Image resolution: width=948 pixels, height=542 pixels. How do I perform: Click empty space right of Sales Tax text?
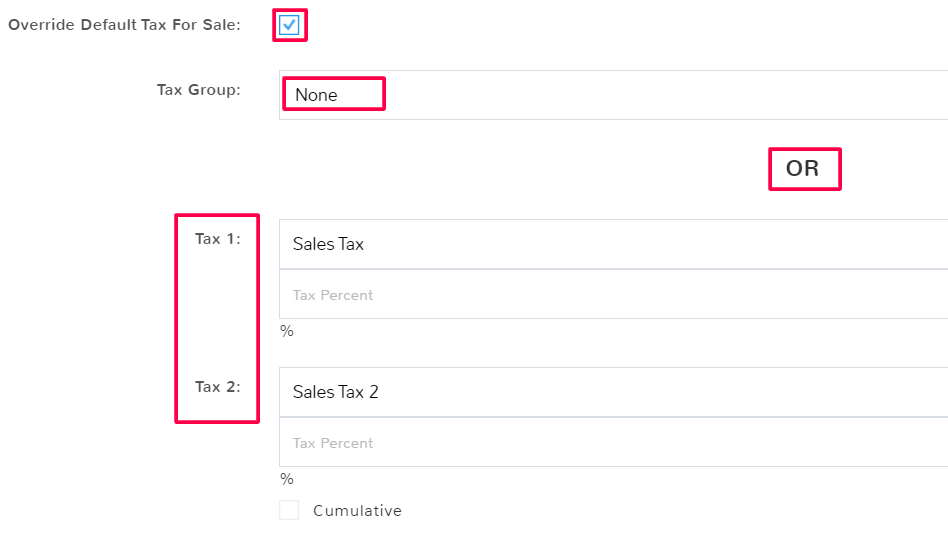650,244
